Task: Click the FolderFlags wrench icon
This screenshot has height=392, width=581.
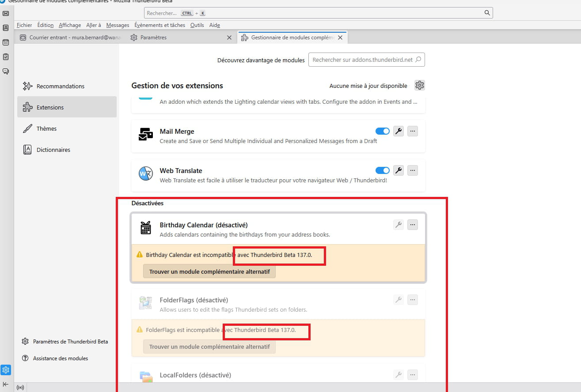Action: [399, 300]
